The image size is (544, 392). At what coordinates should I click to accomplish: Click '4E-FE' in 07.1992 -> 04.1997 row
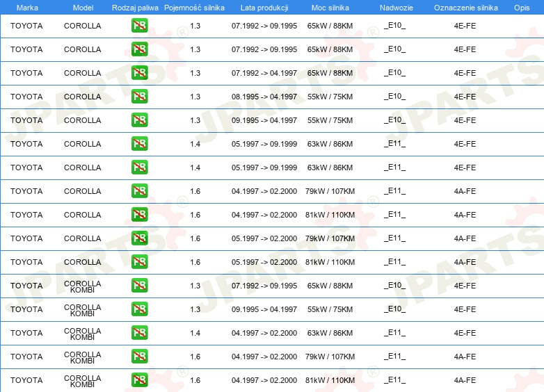[465, 73]
